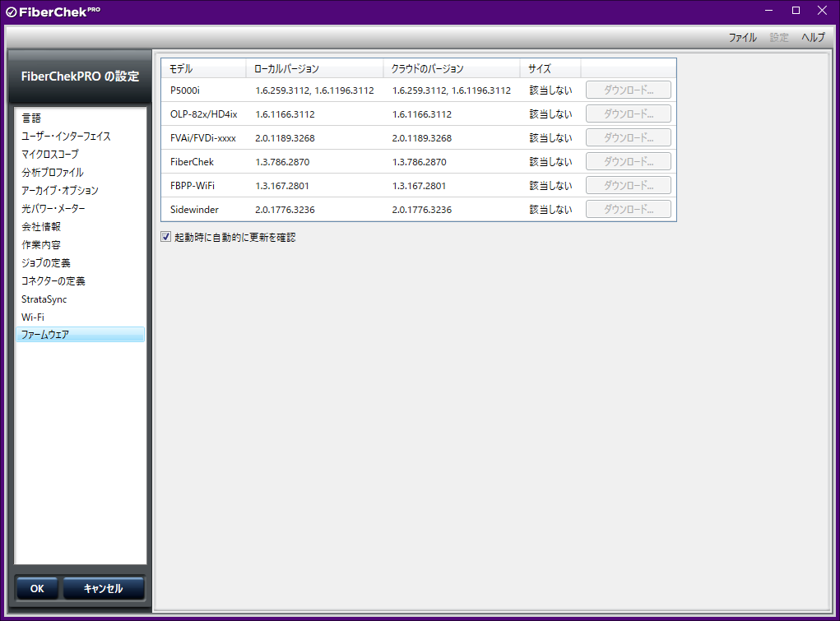
Task: Open 会社情報 settings
Action: tap(81, 227)
